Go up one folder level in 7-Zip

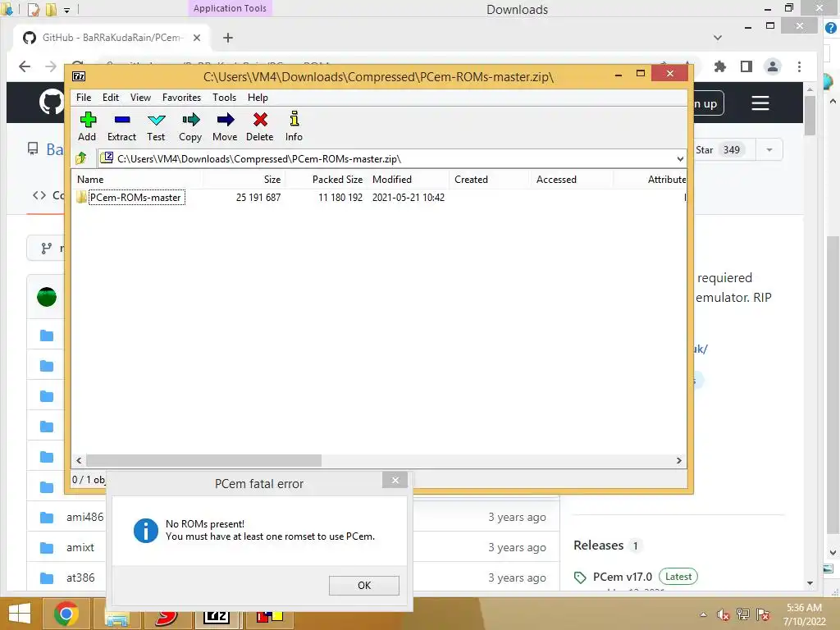pos(81,158)
